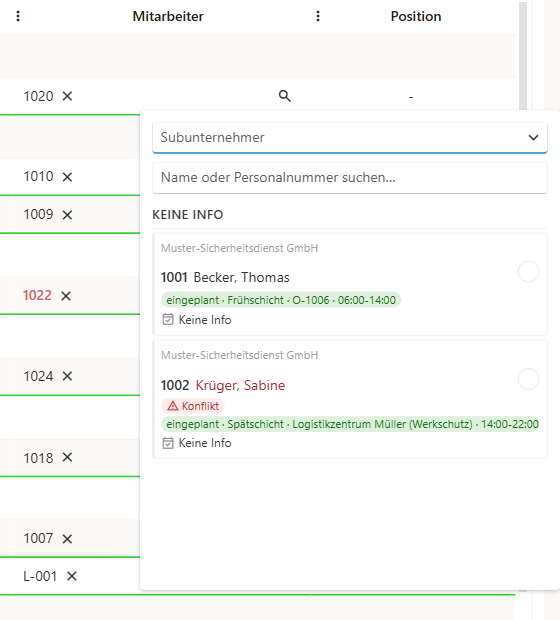
Task: Remove entry 1024 with its X icon
Action: pyautogui.click(x=67, y=376)
